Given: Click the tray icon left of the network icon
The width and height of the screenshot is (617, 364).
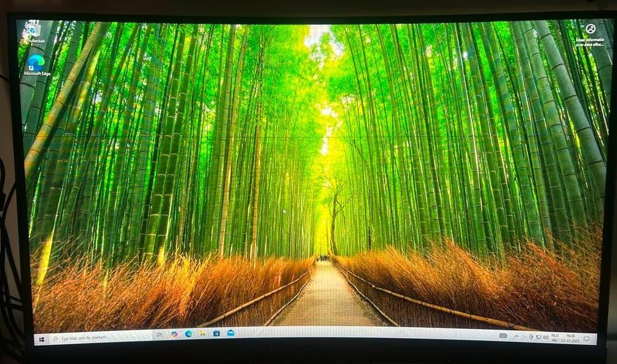Looking at the screenshot, I should click(530, 336).
